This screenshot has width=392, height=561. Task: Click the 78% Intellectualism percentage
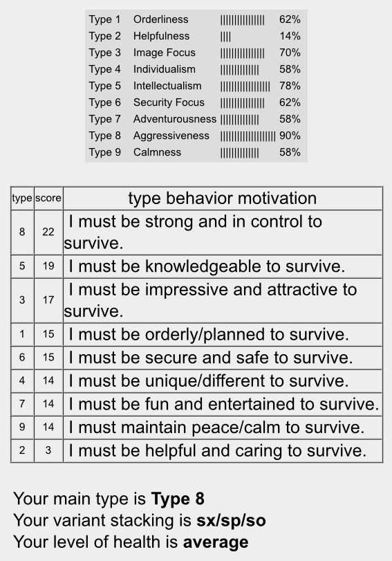(x=290, y=86)
